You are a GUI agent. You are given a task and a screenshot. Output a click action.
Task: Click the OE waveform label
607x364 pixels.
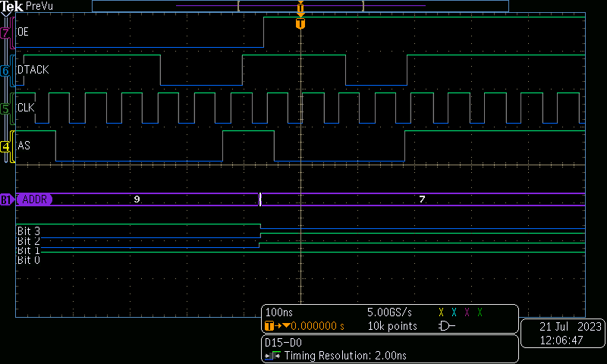[x=24, y=32]
